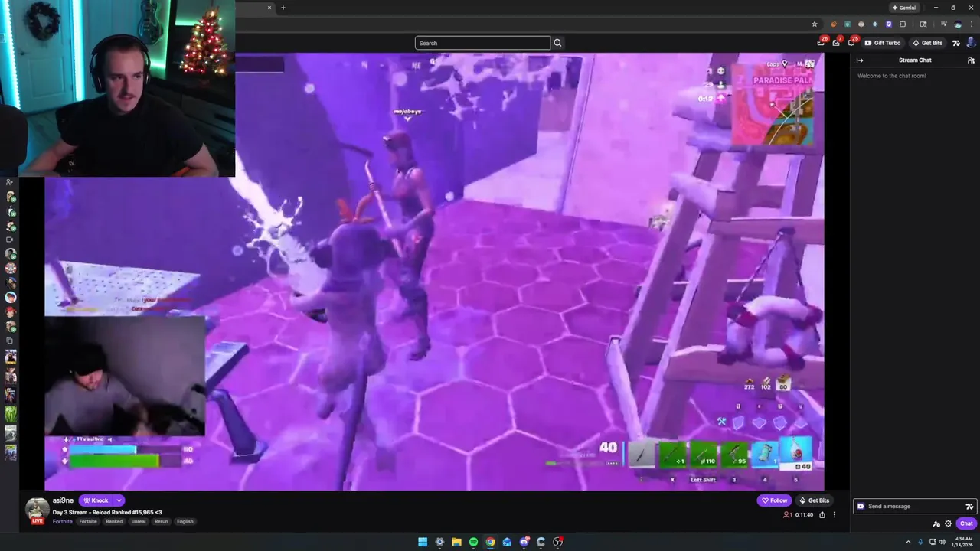980x551 pixels.
Task: Open the chat community users list icon
Action: (x=971, y=60)
